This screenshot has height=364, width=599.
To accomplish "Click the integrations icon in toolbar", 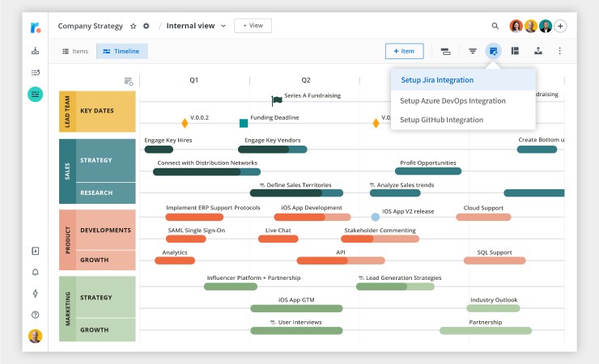I will point(493,51).
